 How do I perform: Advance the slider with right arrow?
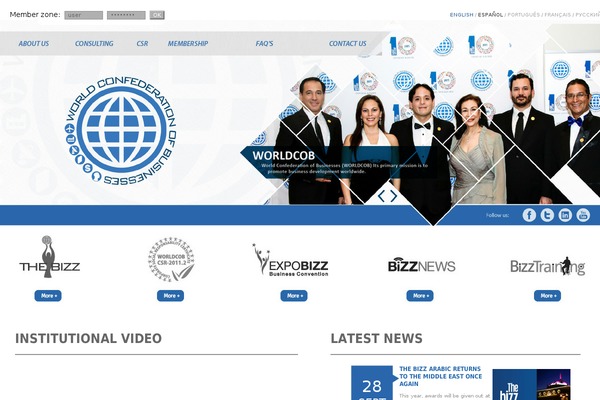coord(393,196)
